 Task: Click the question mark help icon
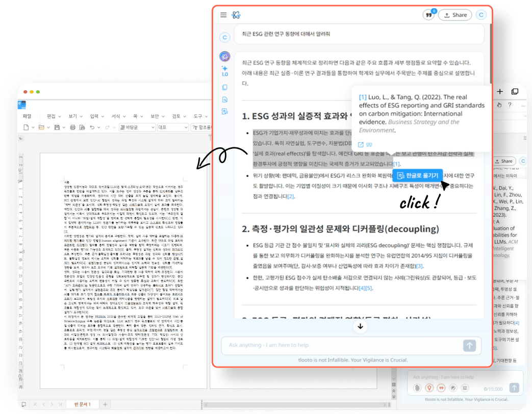tap(510, 105)
